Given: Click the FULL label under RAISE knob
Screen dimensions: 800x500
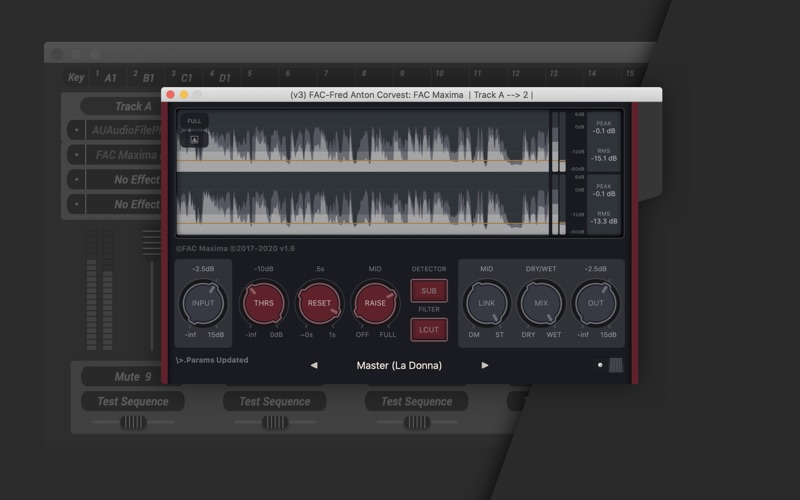Looking at the screenshot, I should coord(387,335).
